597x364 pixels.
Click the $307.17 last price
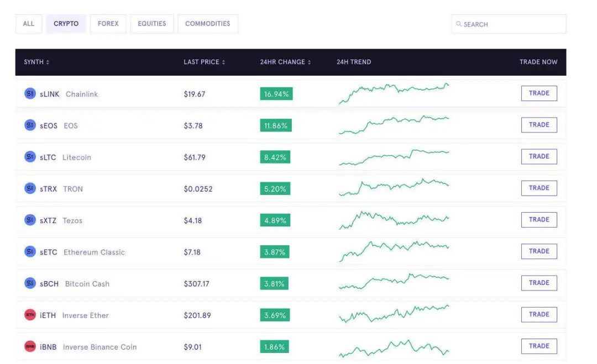point(196,284)
